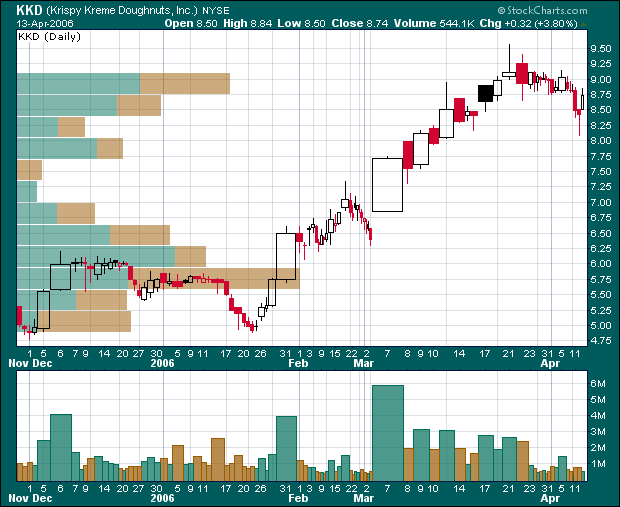
Task: Click the NYSE exchange label
Action: [215, 11]
